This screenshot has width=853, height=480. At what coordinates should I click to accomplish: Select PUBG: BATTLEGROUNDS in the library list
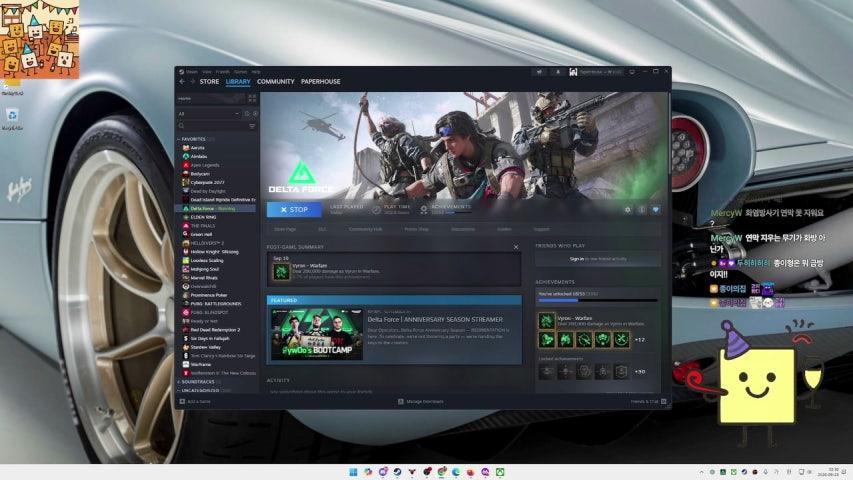pyautogui.click(x=216, y=304)
